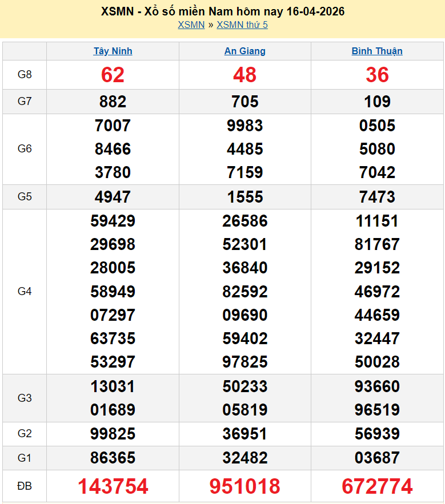Select the G4 row label
This screenshot has height=504, width=445.
25,292
